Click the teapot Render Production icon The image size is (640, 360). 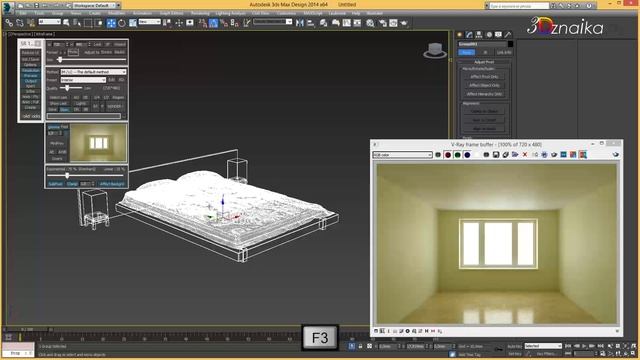404,23
